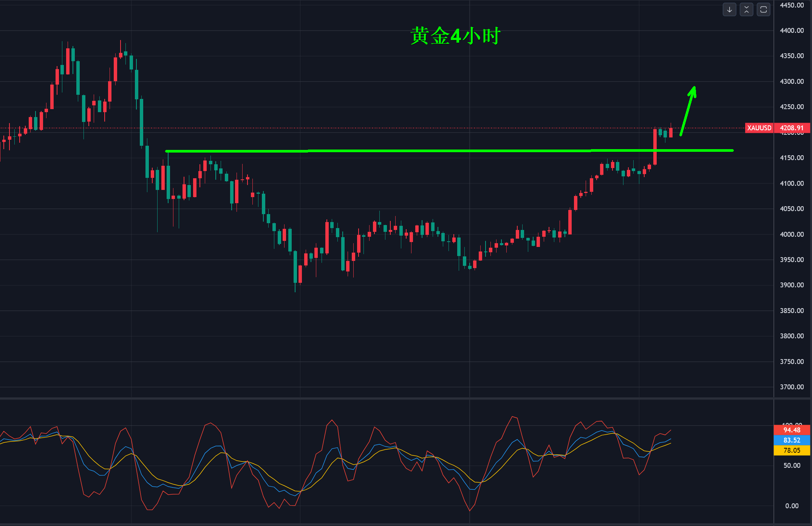
Task: Click the 4300.00 price scale label
Action: [792, 82]
